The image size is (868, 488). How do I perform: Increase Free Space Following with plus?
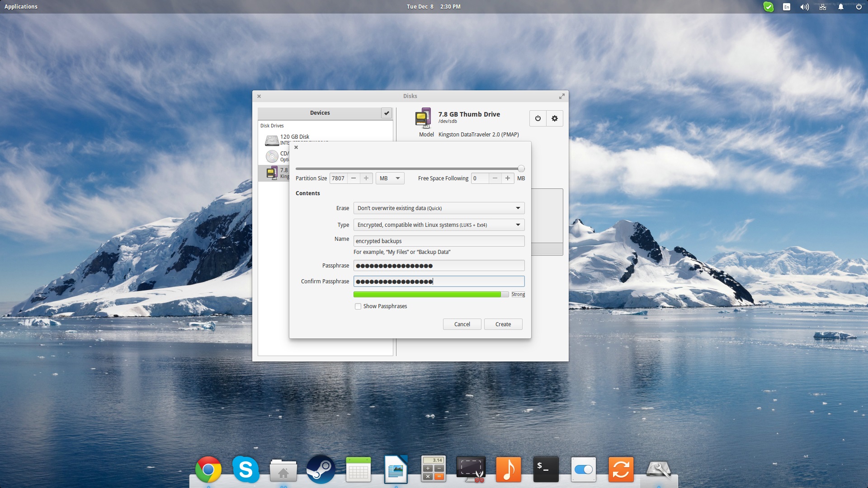(508, 178)
